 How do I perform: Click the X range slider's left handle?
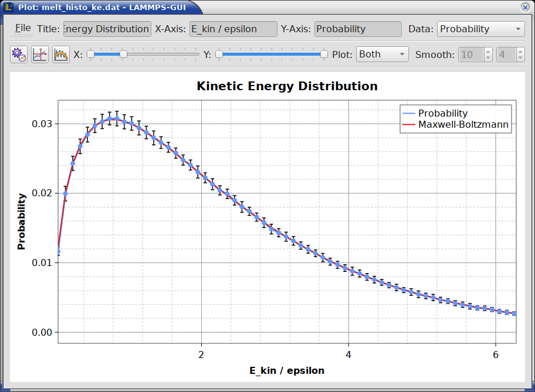[91, 54]
